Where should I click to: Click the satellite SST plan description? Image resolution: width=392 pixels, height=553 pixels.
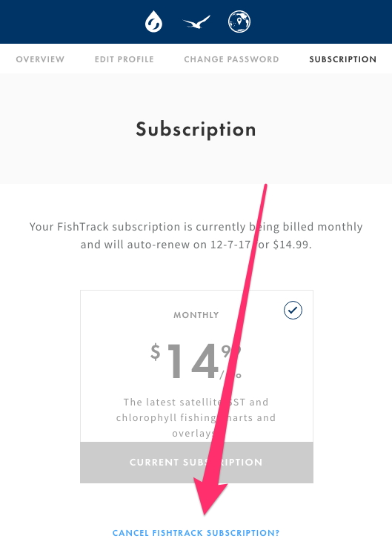tap(196, 417)
